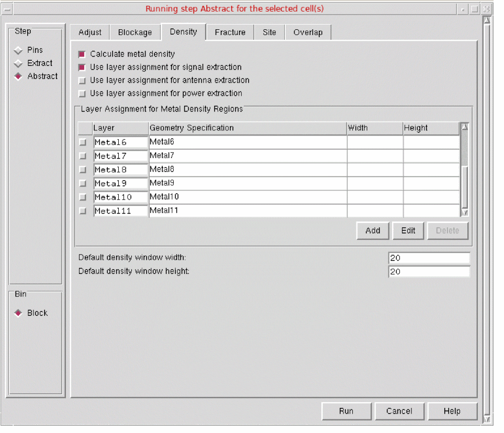Select the Extract step option
The height and width of the screenshot is (433, 504).
coord(18,63)
